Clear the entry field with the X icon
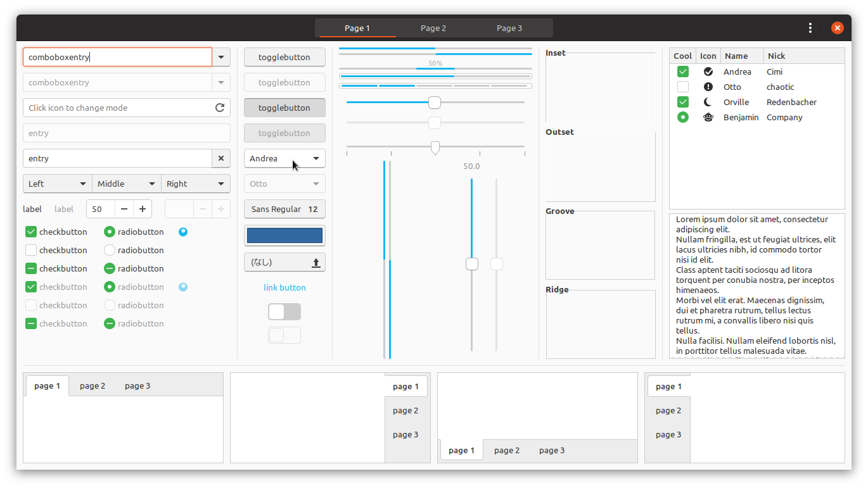This screenshot has width=868, height=488. [x=221, y=158]
